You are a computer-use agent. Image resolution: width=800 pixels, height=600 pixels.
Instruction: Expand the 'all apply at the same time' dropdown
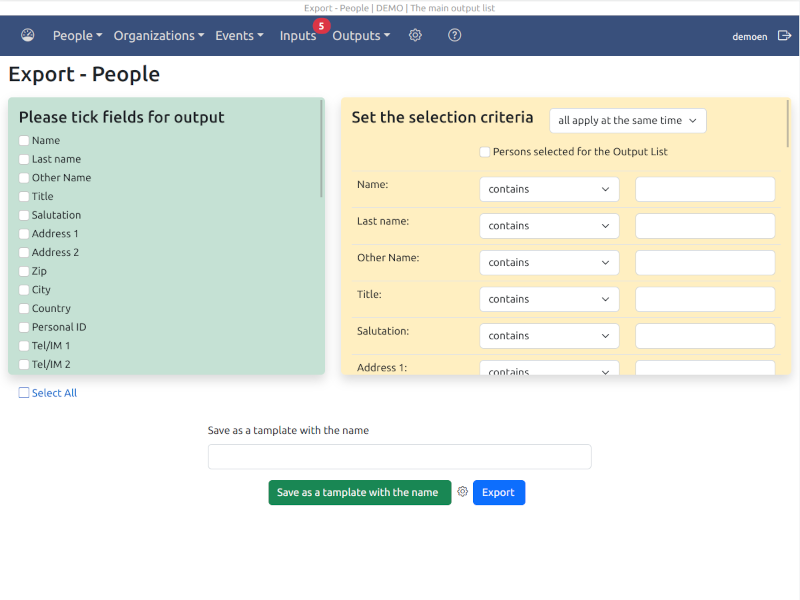click(x=628, y=121)
